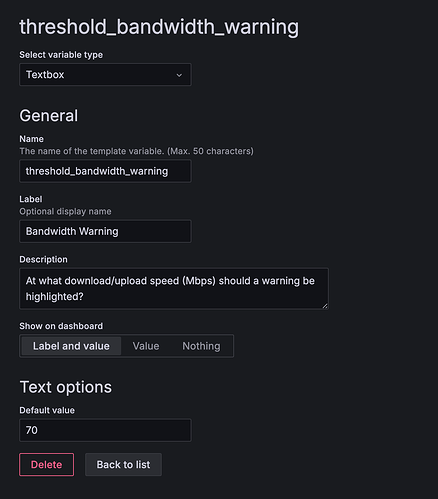This screenshot has width=438, height=499.
Task: Click the Description caption text
Action: coord(43,260)
